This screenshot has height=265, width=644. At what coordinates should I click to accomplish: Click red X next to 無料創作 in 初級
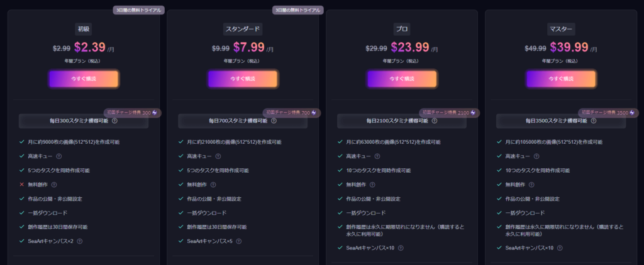click(21, 185)
